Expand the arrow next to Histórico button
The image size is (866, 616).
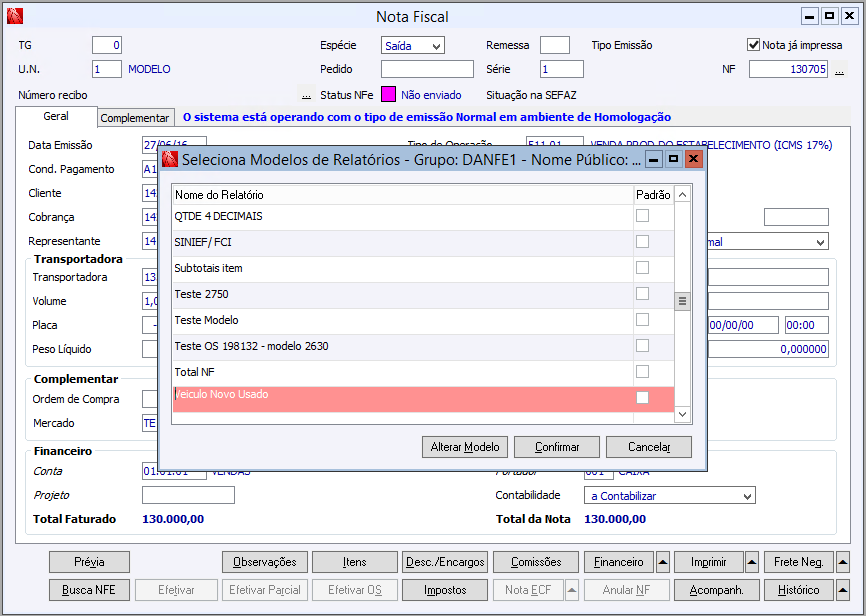click(x=842, y=590)
